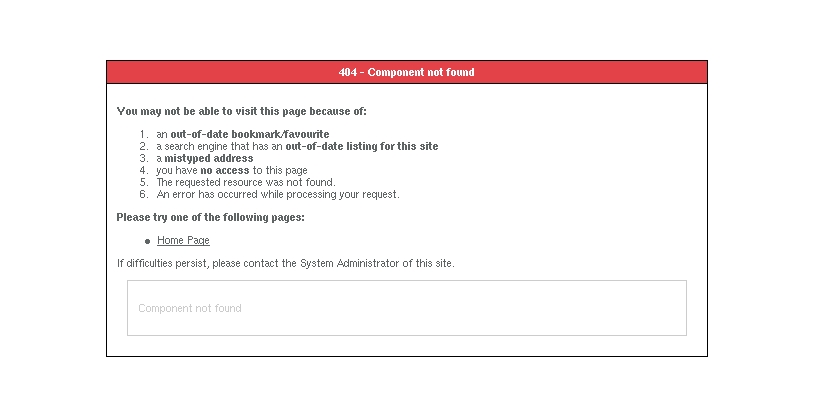Click the list number '1.' marker

click(x=144, y=134)
